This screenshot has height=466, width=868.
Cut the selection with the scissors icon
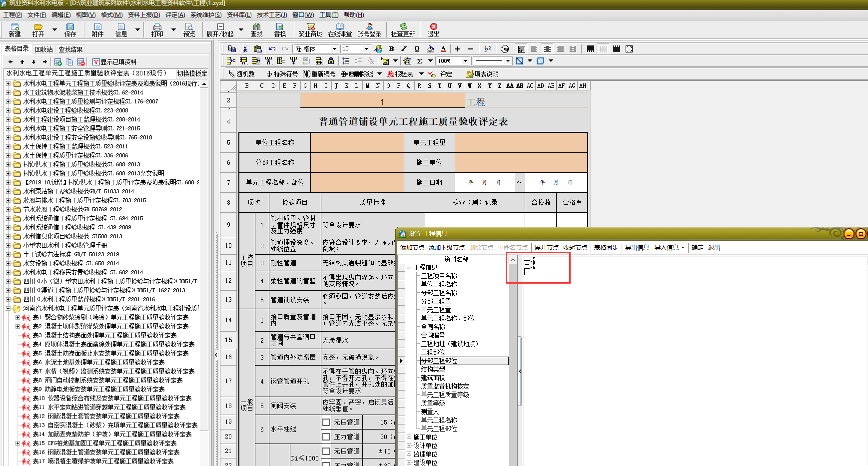coord(245,48)
